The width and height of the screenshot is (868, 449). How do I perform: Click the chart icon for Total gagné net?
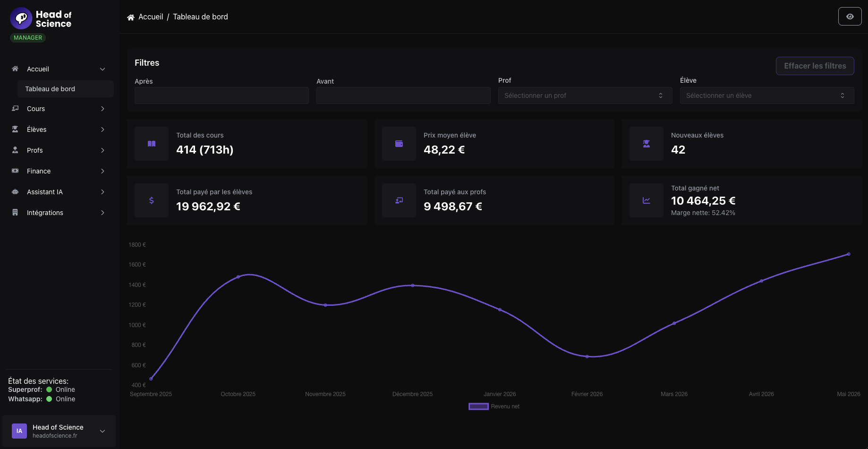pos(647,200)
